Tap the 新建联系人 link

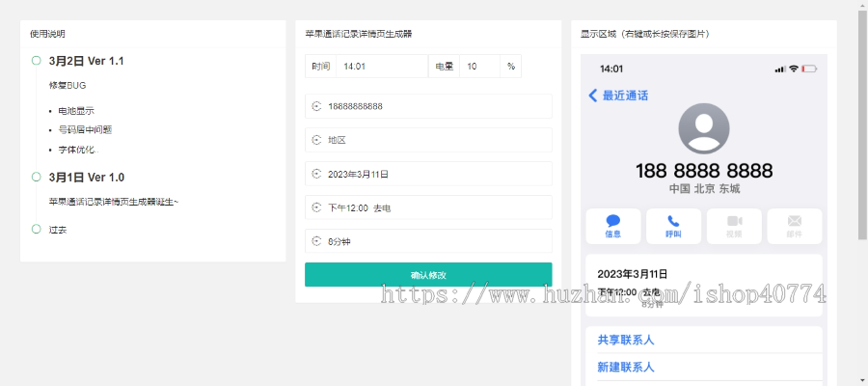(626, 367)
